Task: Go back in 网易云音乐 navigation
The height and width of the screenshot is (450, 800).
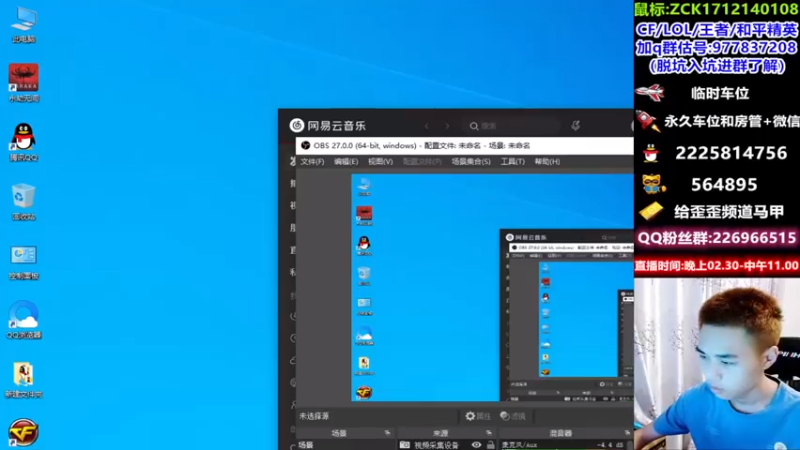Action: [x=427, y=126]
